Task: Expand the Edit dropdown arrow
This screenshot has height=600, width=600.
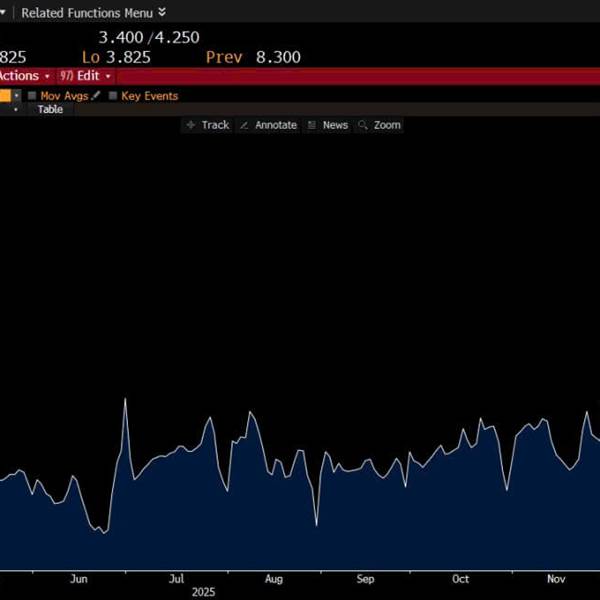Action: (107, 76)
